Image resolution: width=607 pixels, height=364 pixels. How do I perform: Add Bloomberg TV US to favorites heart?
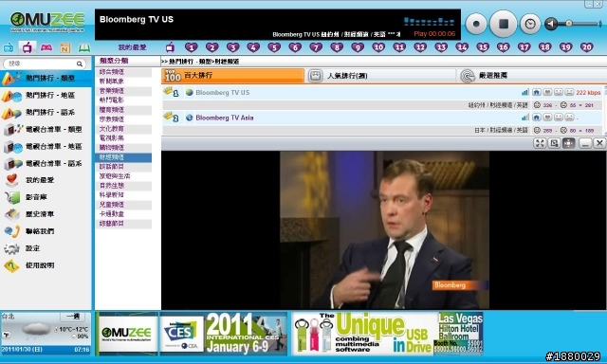click(547, 93)
